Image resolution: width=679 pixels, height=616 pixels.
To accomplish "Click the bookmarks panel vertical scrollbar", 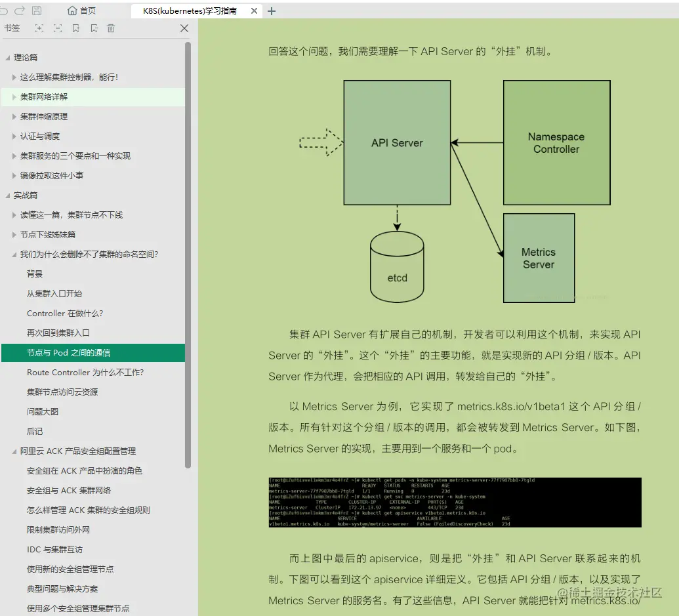I will 188,255.
